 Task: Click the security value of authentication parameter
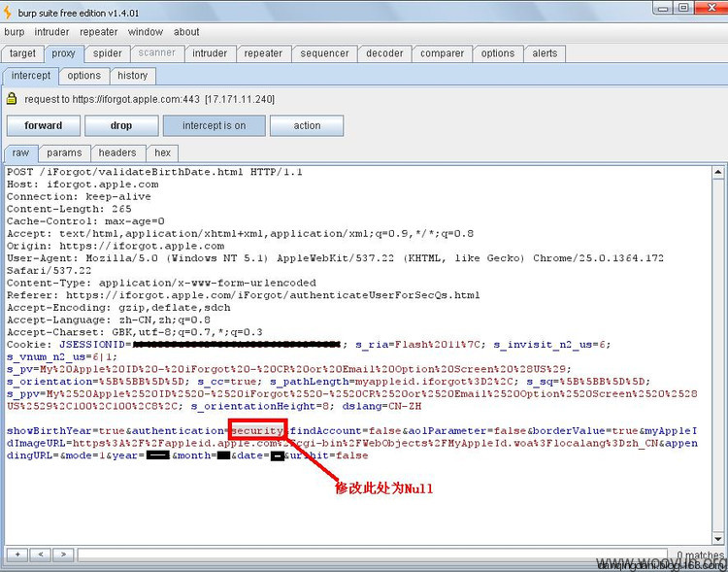coord(257,431)
